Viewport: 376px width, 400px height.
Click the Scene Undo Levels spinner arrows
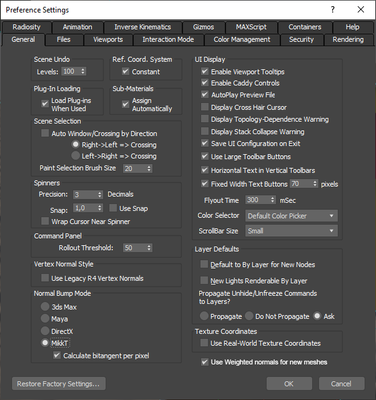[x=83, y=71]
